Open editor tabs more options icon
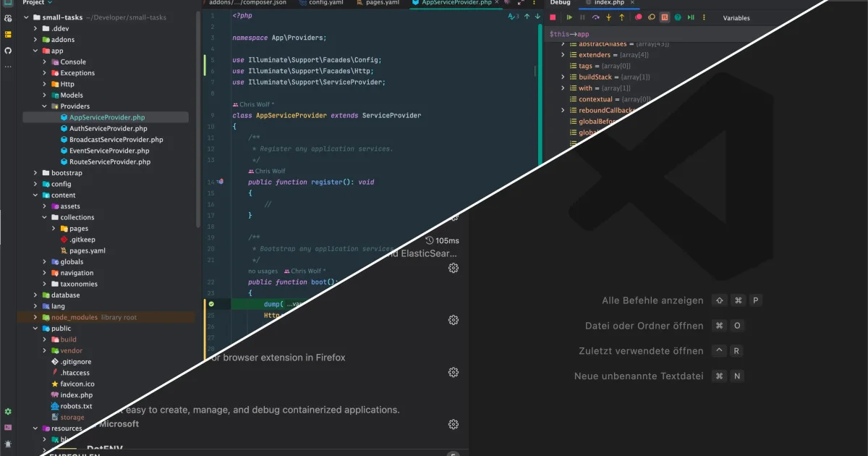The width and height of the screenshot is (868, 456). pyautogui.click(x=534, y=3)
